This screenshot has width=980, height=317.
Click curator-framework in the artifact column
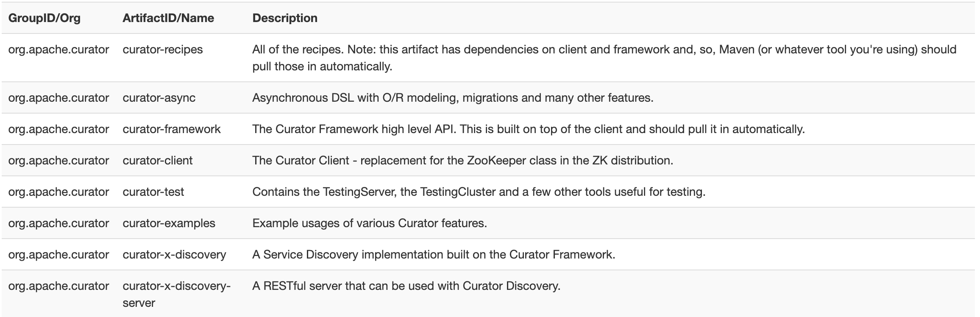(172, 129)
